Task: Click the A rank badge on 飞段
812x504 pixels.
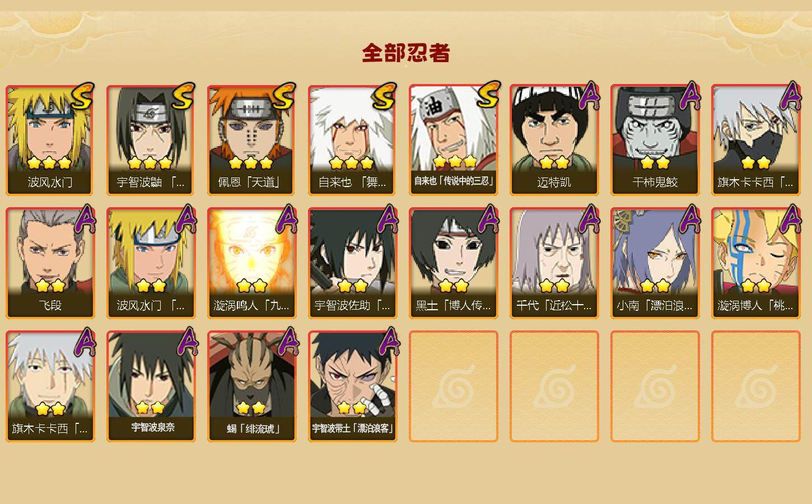Action: [x=85, y=220]
